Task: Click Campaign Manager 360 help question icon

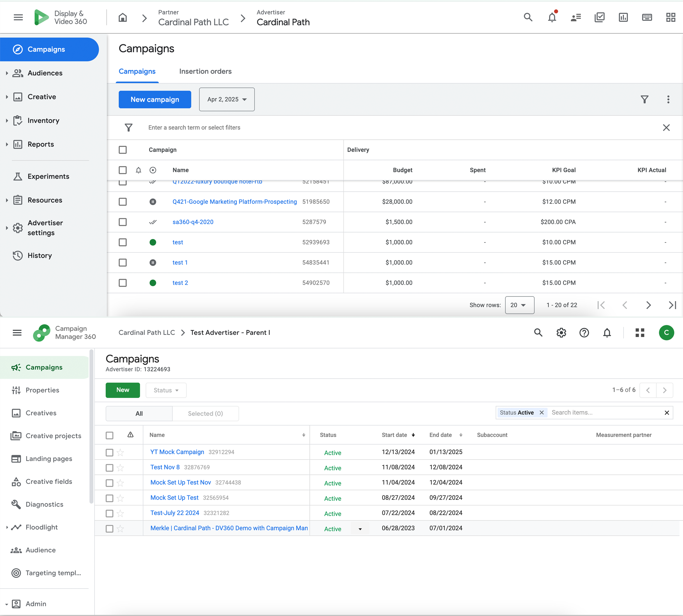Action: (x=584, y=333)
